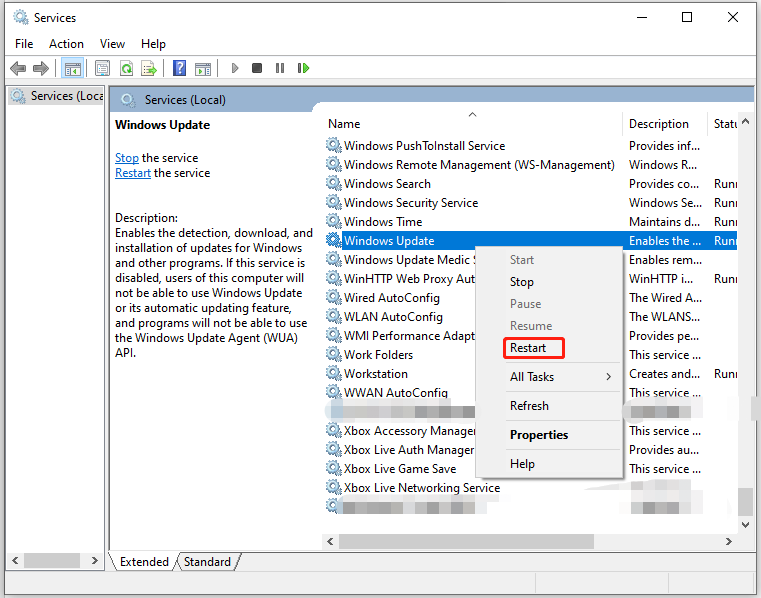Sort by the Status column header
The width and height of the screenshot is (761, 598).
click(723, 124)
